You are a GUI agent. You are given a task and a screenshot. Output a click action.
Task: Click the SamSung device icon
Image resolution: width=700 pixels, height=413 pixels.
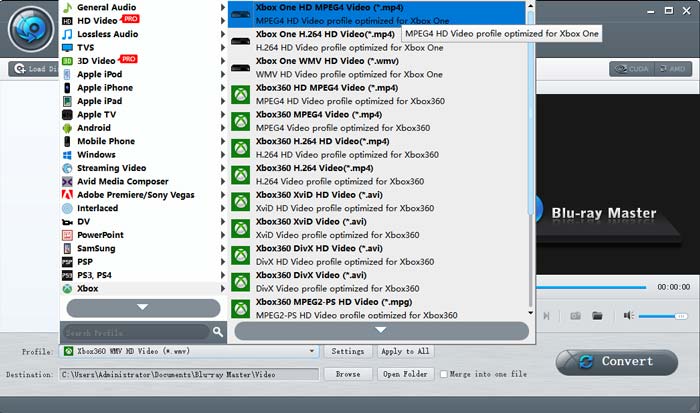[67, 248]
